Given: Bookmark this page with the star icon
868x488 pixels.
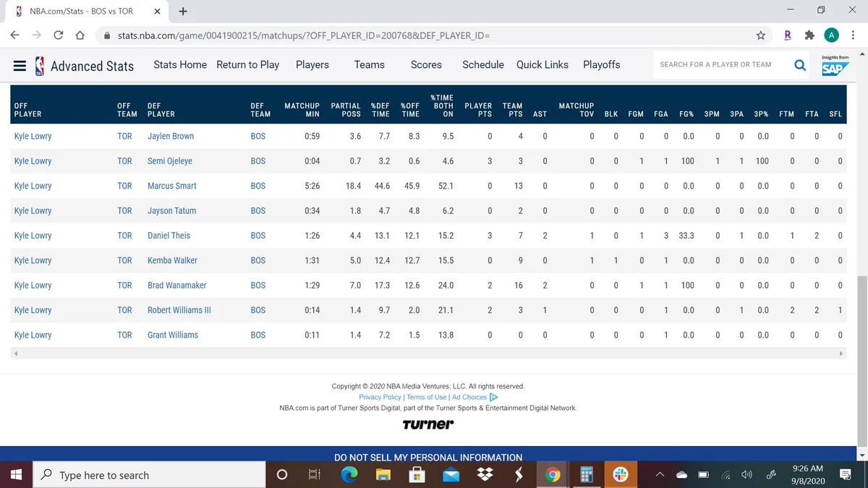Looking at the screenshot, I should (761, 35).
